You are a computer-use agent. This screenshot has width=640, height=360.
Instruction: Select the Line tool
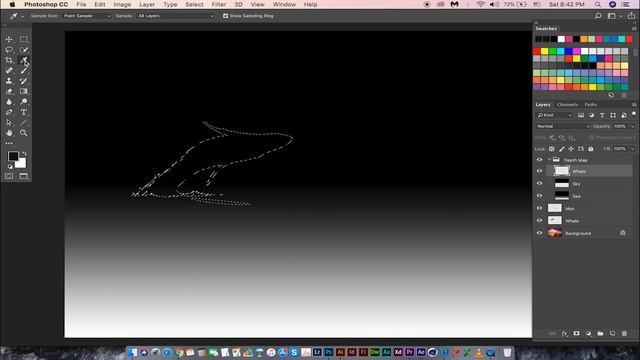point(24,122)
